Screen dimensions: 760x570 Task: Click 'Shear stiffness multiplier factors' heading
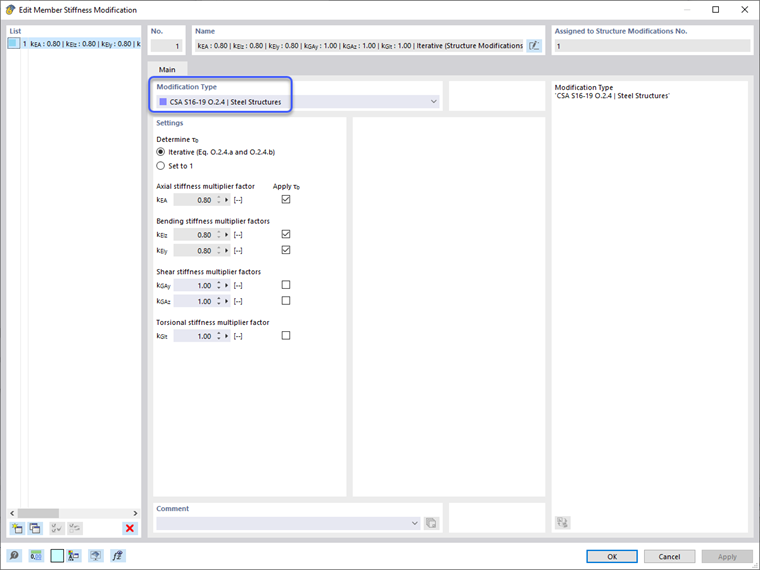point(208,271)
